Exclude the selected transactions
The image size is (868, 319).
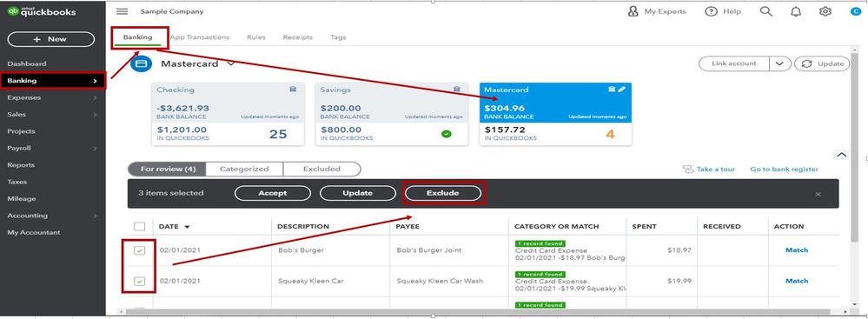(443, 193)
